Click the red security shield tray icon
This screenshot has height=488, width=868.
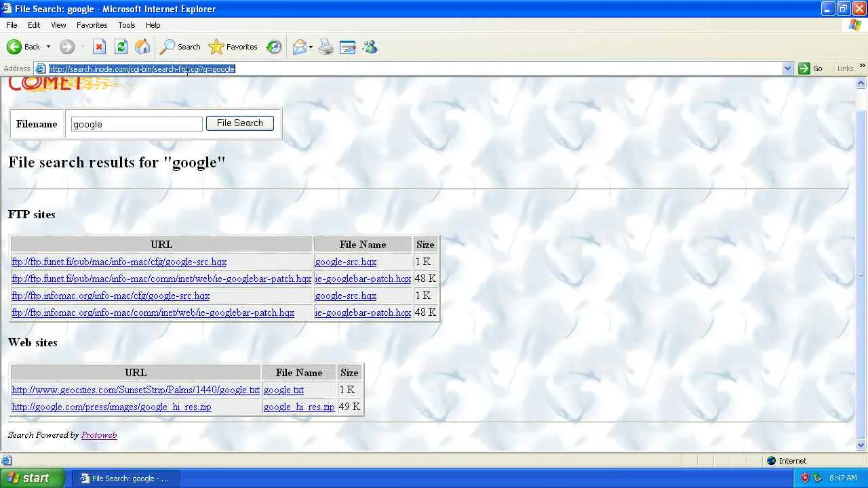(805, 478)
